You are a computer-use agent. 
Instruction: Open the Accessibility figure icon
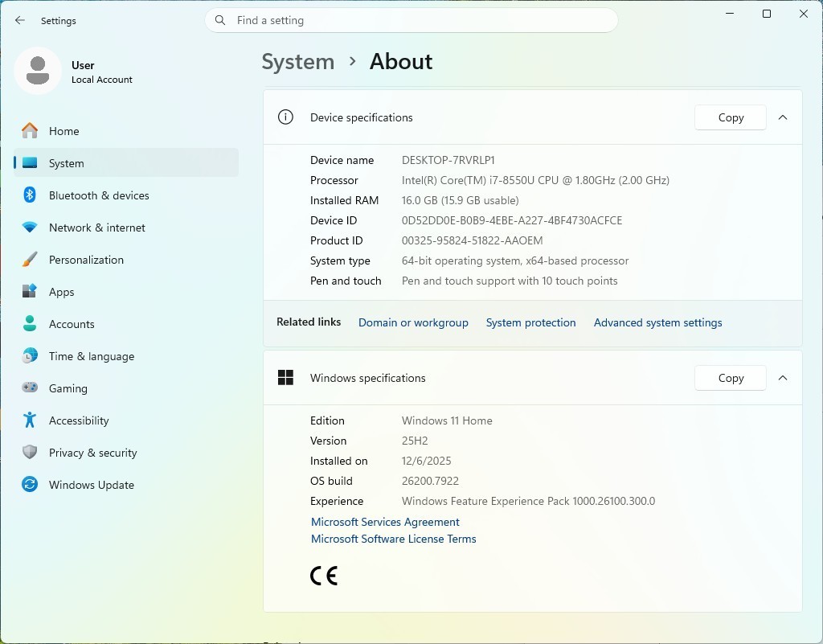pyautogui.click(x=30, y=420)
